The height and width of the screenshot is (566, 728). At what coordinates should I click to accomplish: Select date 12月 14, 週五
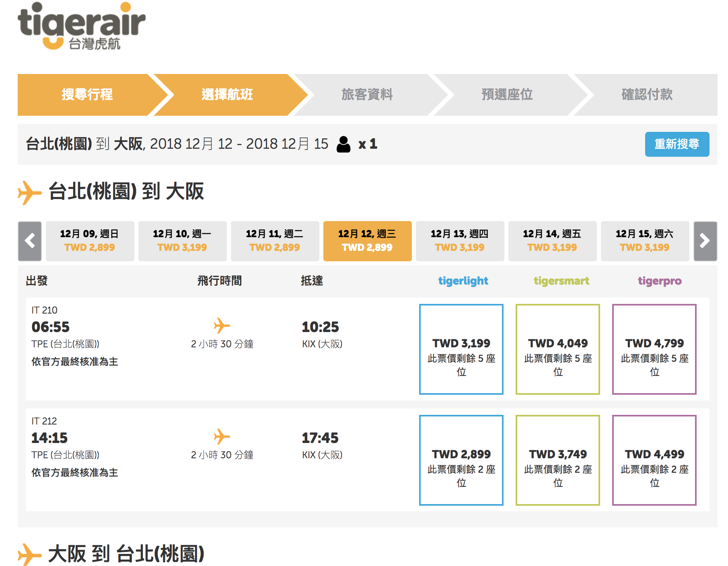tap(552, 241)
